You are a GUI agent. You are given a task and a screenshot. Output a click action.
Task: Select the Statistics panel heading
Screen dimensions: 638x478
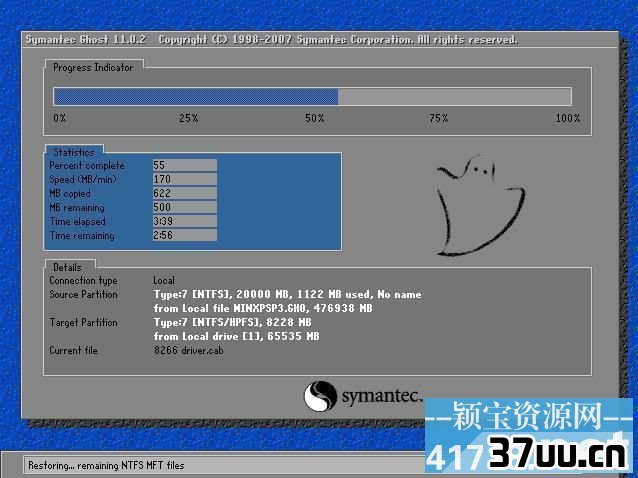74,152
